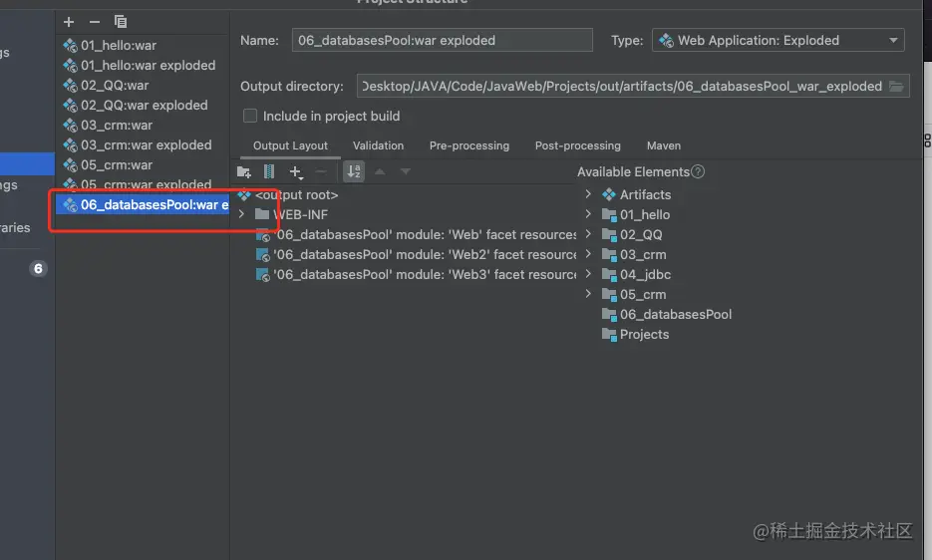Switch to the Pre-processing tab
This screenshot has height=560, width=932.
point(468,145)
